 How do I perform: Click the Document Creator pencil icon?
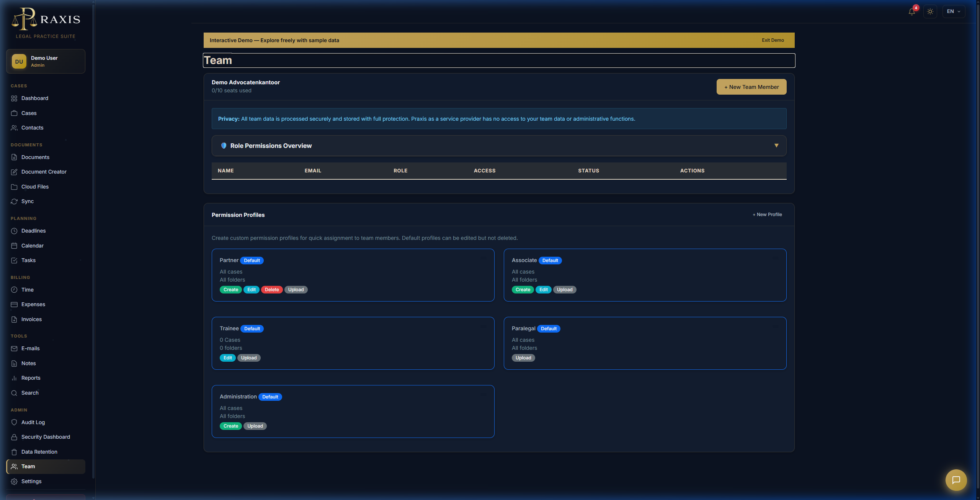[14, 172]
